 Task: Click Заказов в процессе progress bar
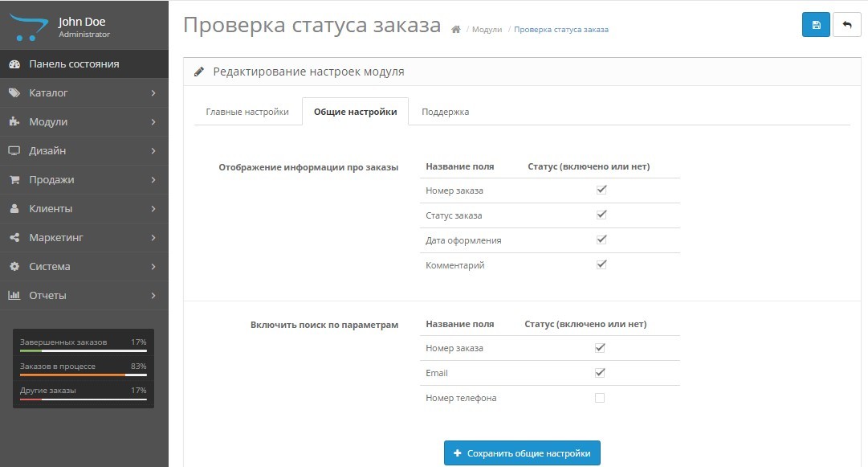coord(83,375)
